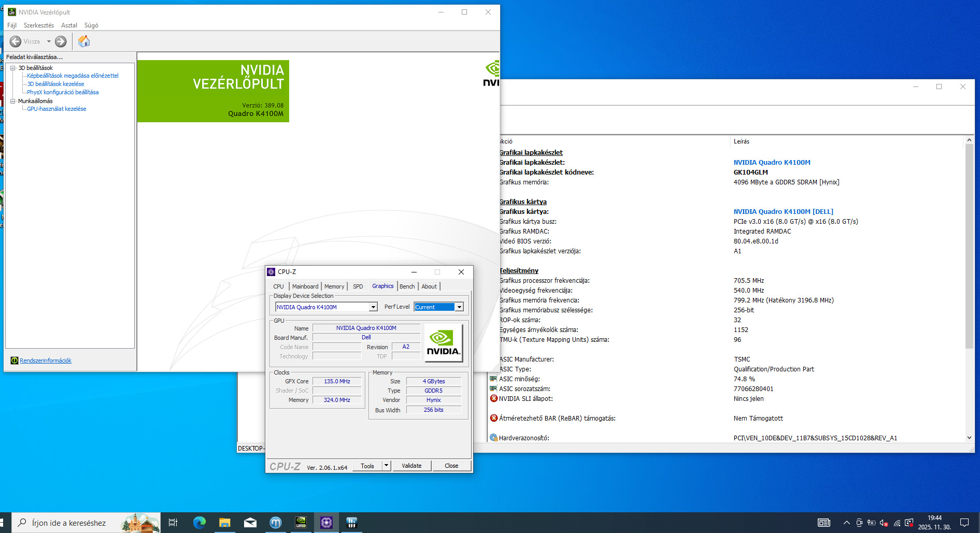Viewport: 980px width, 533px height.
Task: Open the Back history dropdown arrow
Action: pyautogui.click(x=49, y=41)
